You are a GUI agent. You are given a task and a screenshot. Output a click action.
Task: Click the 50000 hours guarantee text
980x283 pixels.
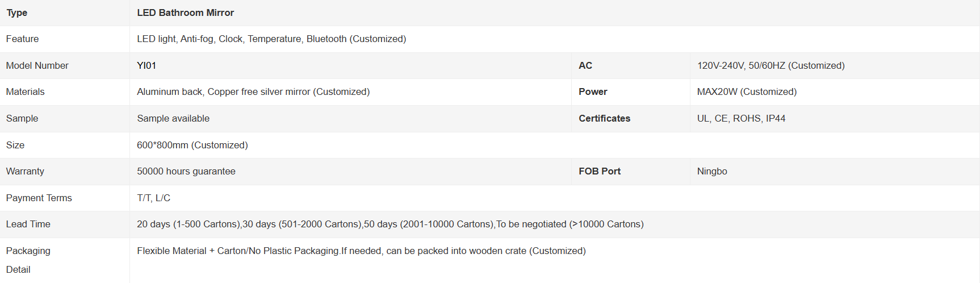186,171
